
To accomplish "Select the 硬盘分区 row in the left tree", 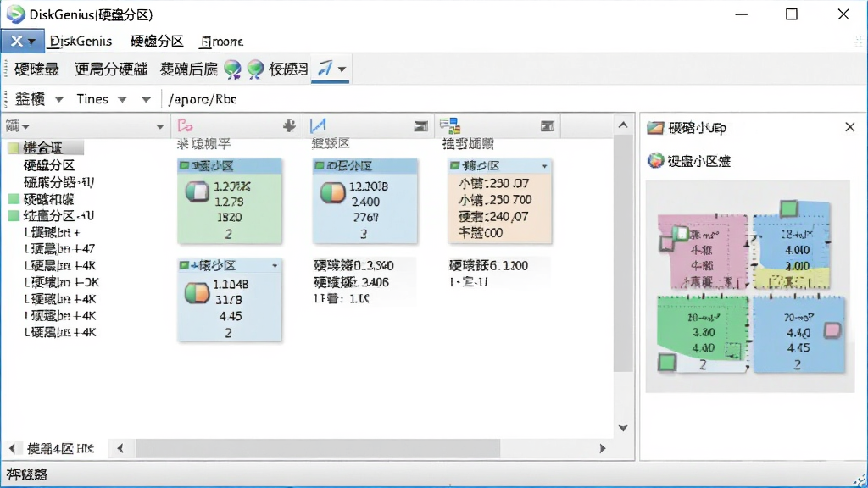I will point(48,165).
